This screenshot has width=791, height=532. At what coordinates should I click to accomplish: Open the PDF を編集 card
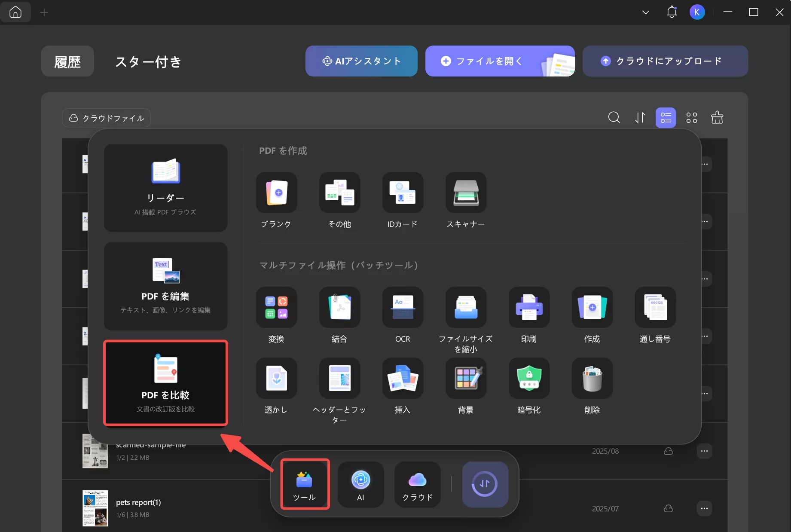(x=165, y=286)
